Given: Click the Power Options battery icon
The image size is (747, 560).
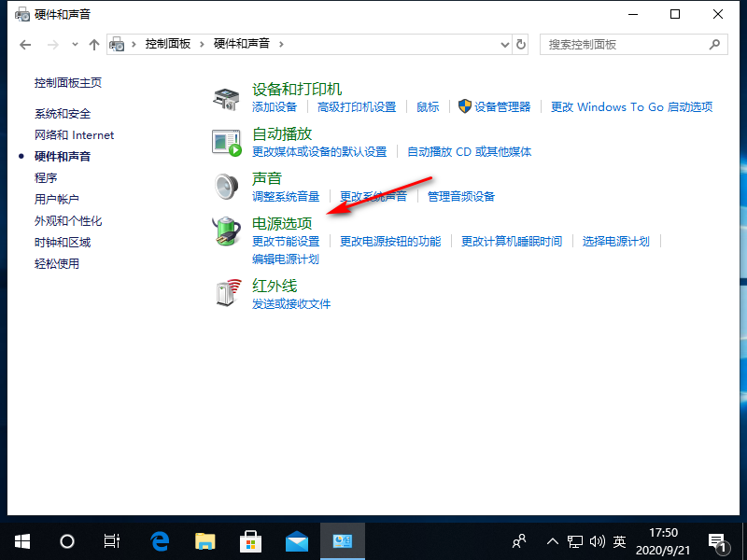Looking at the screenshot, I should click(227, 231).
